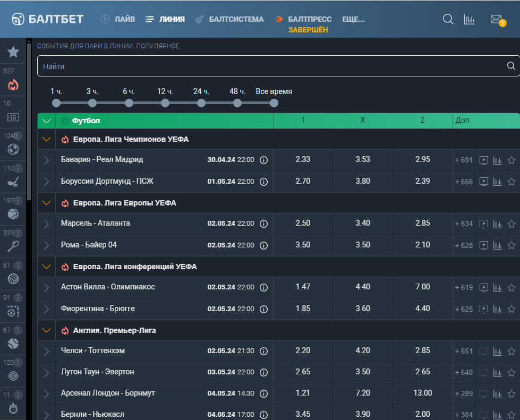Pick the 2.33 odds for Бавария win

(303, 159)
